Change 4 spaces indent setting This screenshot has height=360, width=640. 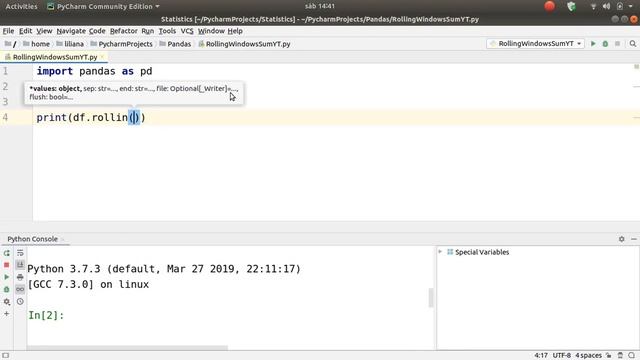point(588,356)
